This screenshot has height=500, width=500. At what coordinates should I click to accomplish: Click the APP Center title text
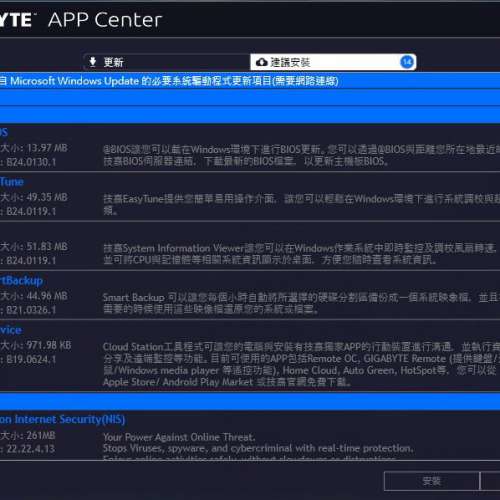click(x=105, y=20)
